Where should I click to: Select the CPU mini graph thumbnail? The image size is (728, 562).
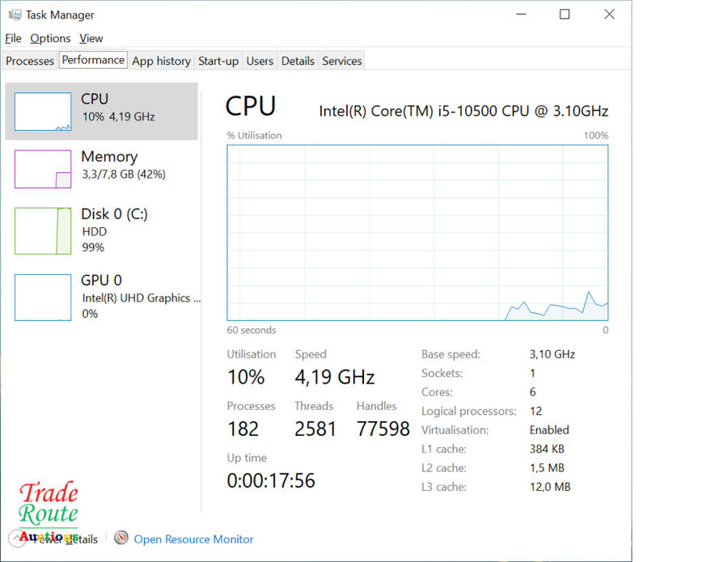pyautogui.click(x=43, y=112)
